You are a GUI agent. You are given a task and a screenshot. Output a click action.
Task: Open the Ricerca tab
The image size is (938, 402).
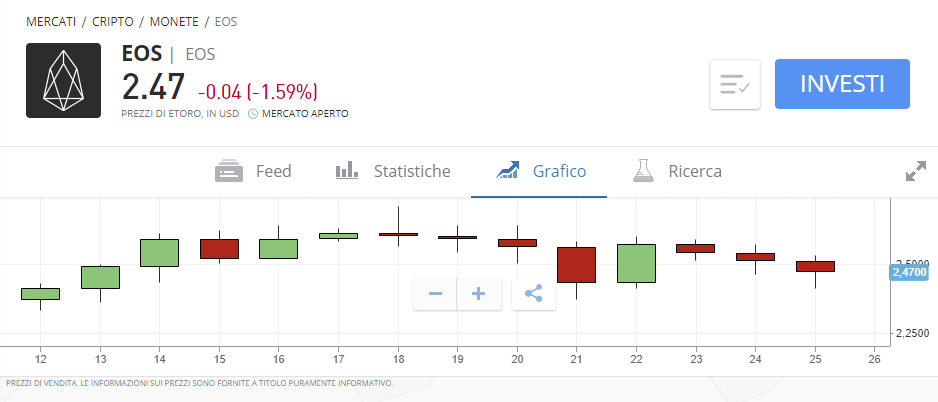tap(677, 172)
